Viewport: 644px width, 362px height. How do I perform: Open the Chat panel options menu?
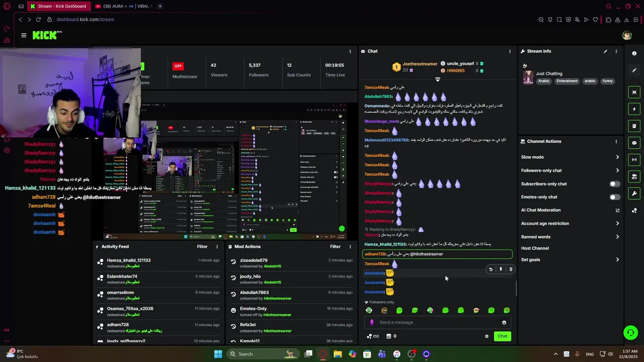510,51
